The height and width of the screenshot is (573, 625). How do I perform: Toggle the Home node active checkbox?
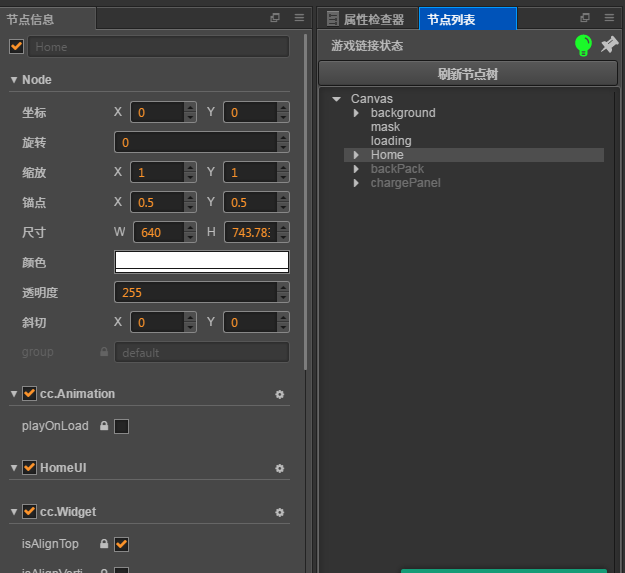coord(16,47)
